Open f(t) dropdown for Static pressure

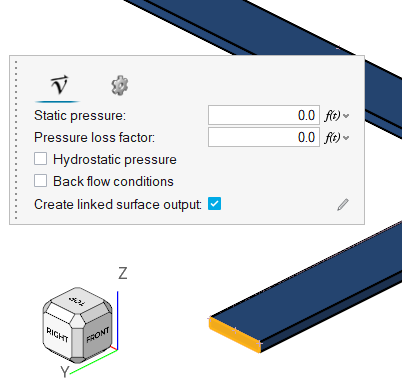(x=337, y=116)
